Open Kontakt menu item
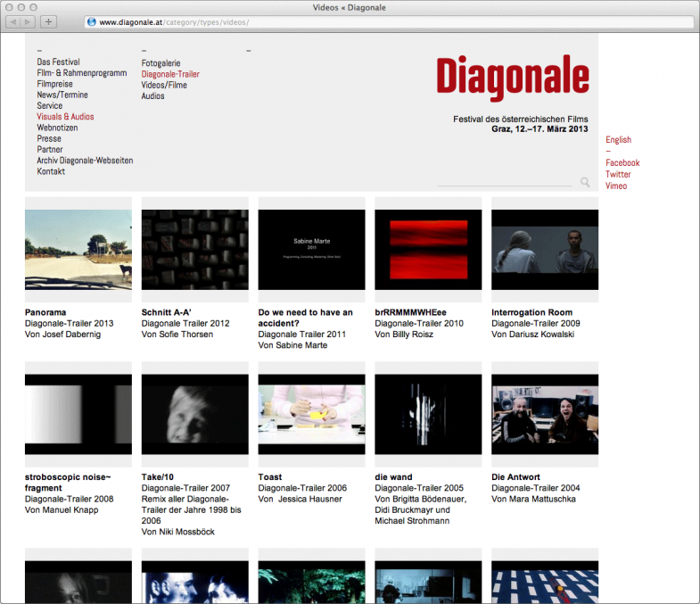 pos(51,171)
